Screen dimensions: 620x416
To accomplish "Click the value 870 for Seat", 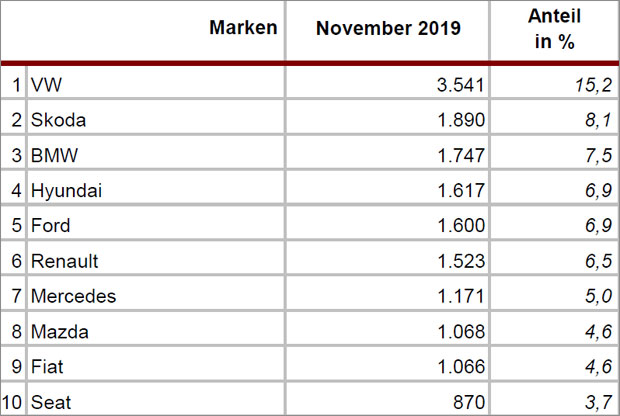I will point(469,403).
